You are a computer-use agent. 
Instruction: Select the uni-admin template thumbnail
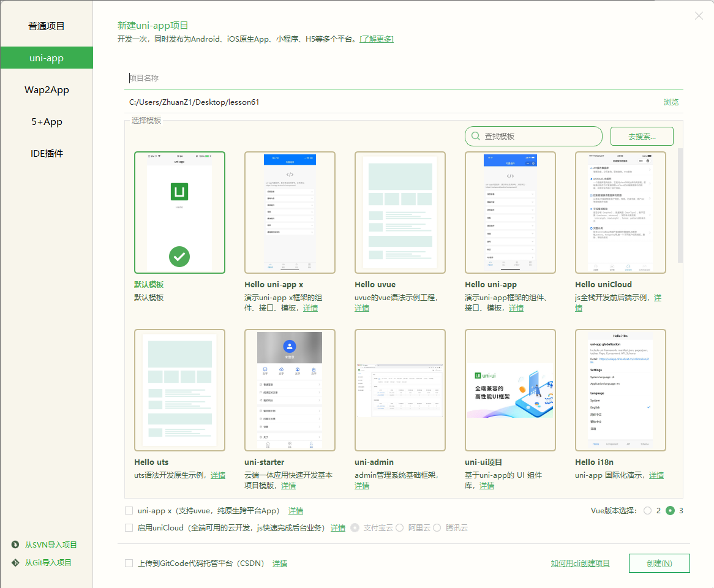click(400, 390)
